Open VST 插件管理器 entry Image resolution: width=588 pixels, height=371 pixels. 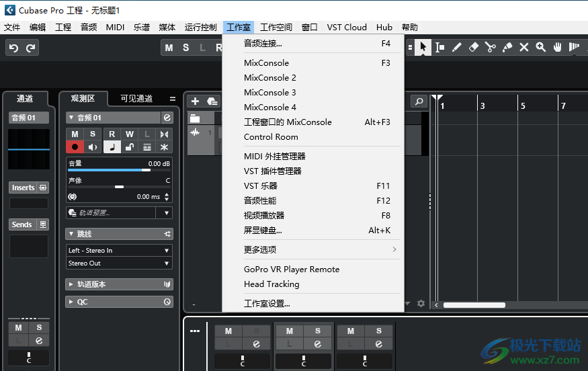pos(313,171)
